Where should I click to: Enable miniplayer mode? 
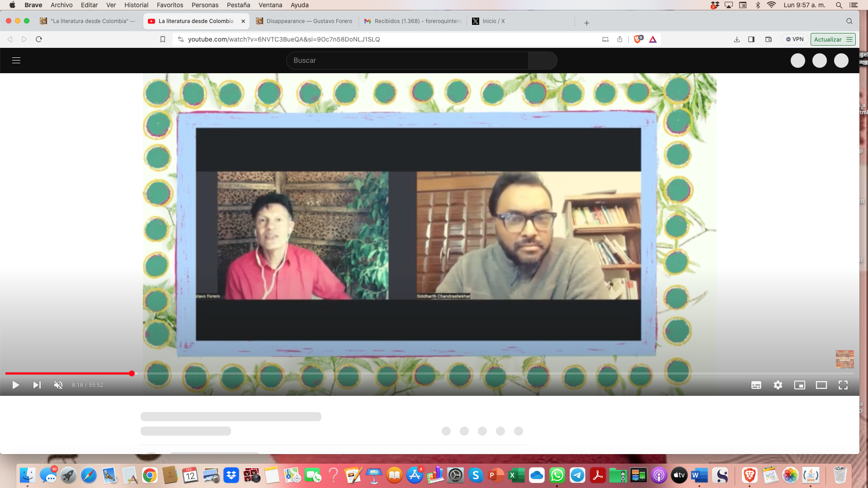(800, 385)
